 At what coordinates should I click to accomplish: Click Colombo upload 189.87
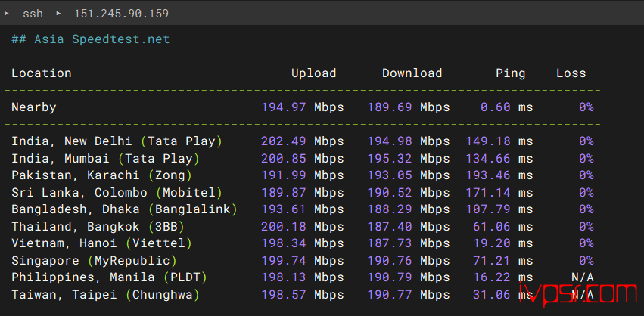tap(284, 193)
